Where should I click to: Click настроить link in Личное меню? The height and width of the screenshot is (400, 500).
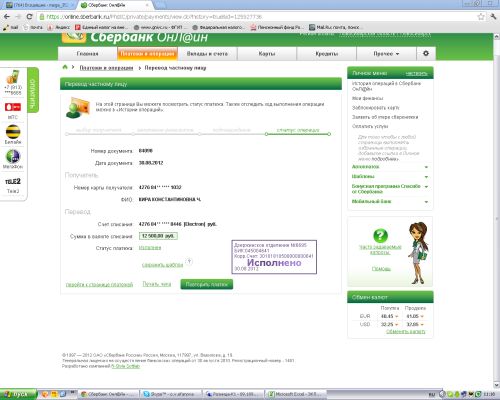click(417, 73)
